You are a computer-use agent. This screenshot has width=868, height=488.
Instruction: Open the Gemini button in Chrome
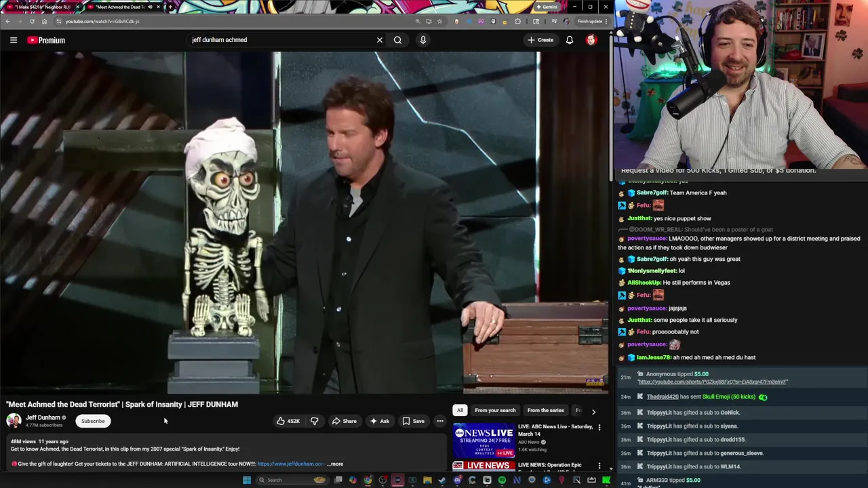(x=546, y=7)
